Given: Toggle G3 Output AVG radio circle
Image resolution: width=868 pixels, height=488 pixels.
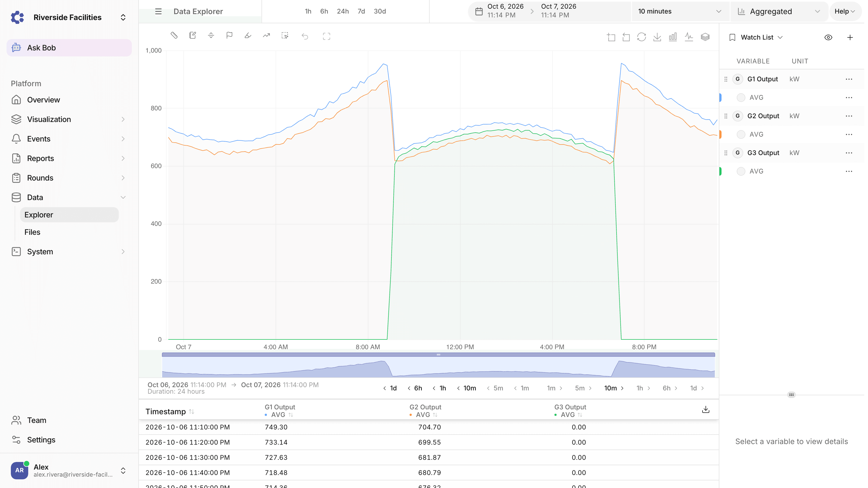Looking at the screenshot, I should pyautogui.click(x=741, y=171).
